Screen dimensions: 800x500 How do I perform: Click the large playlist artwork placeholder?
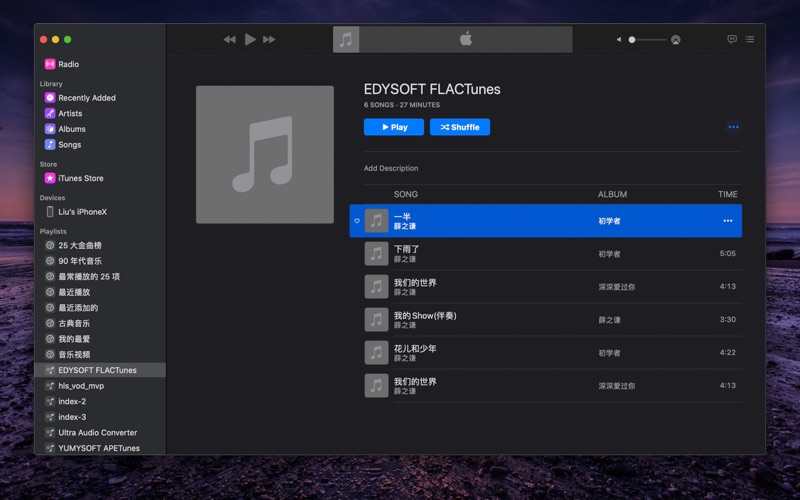[265, 154]
